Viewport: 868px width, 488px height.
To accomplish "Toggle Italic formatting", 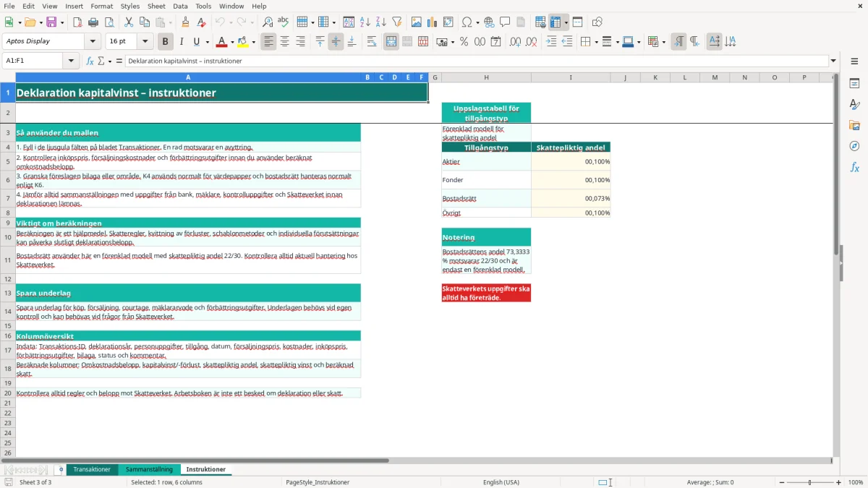I will point(182,42).
